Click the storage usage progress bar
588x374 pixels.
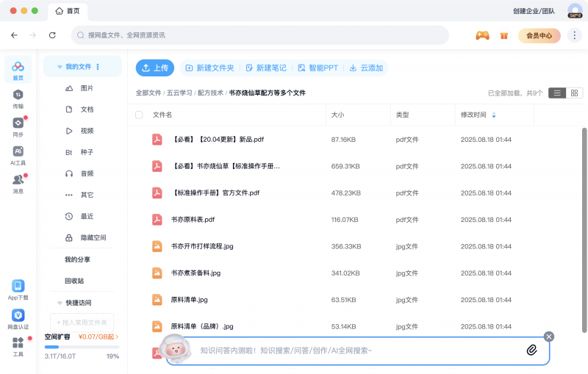[81, 347]
